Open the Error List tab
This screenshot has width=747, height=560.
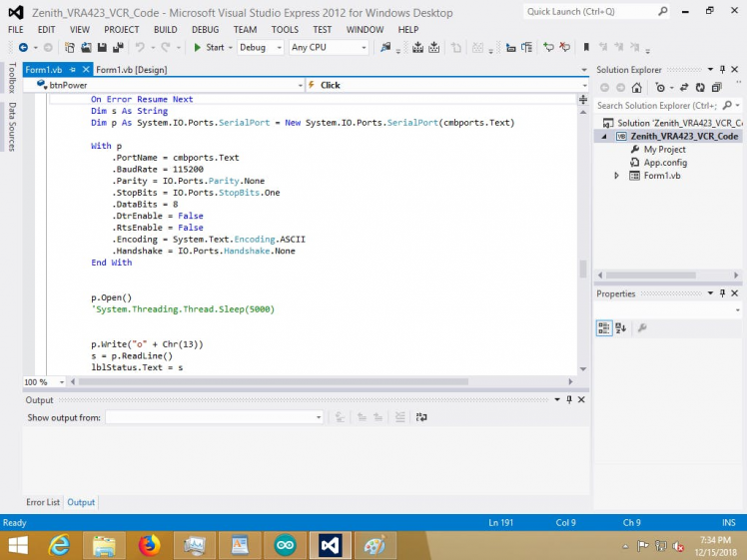43,502
